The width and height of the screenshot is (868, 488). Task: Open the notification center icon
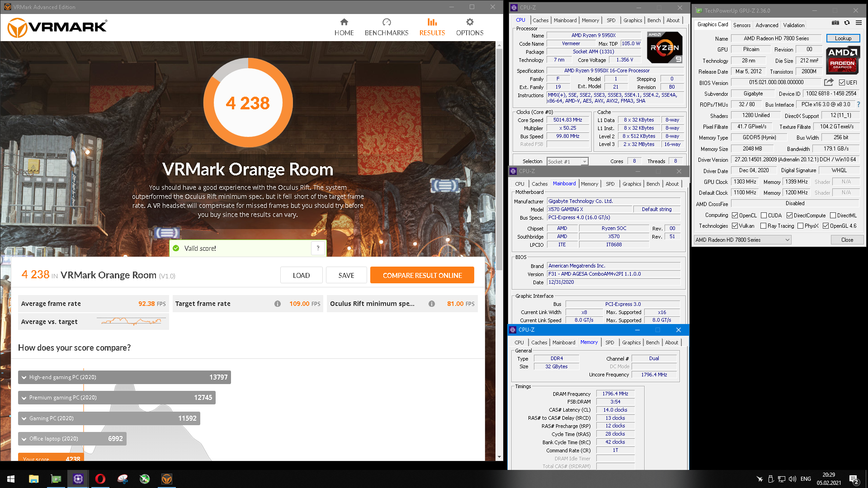854,479
